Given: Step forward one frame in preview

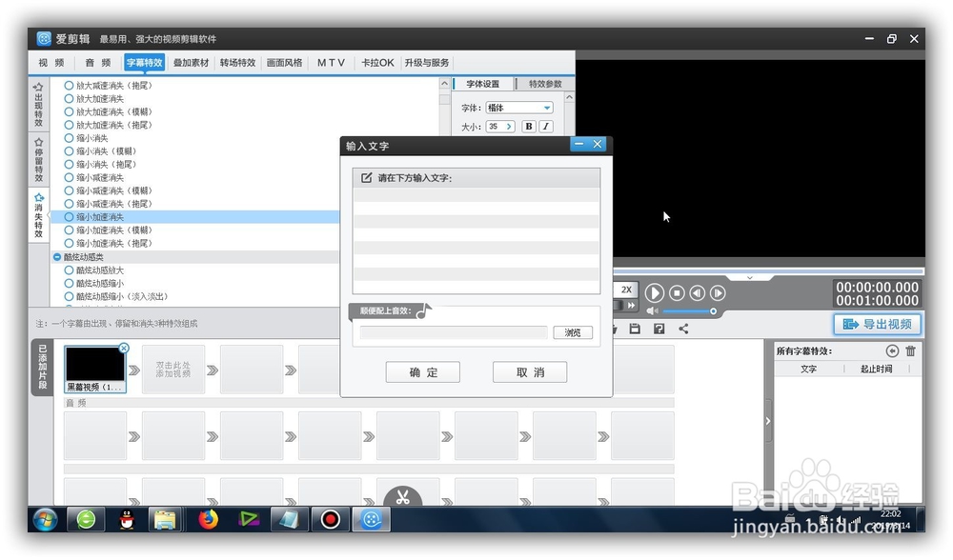Looking at the screenshot, I should point(718,292).
